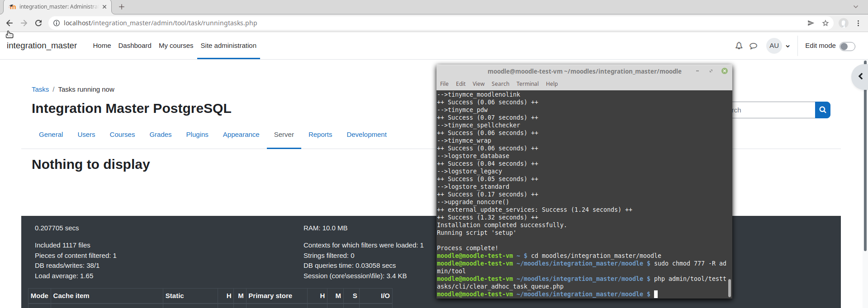Close the integration_master browser tab
The height and width of the screenshot is (308, 868).
pyautogui.click(x=104, y=7)
